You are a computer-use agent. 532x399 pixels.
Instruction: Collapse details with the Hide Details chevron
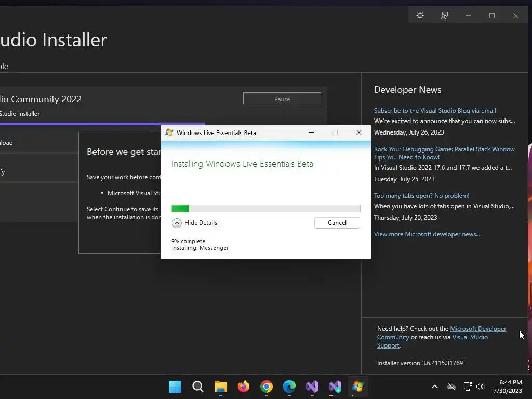click(177, 223)
